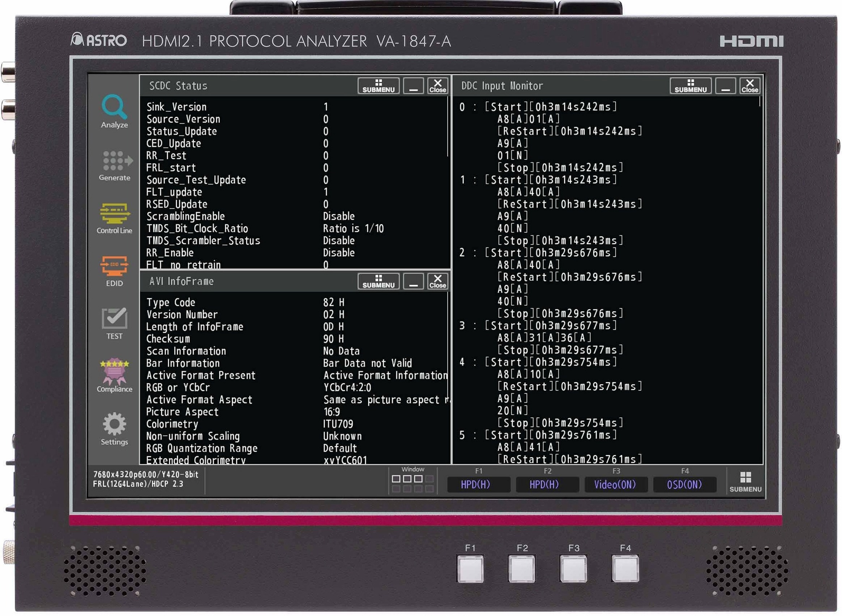Click the TMDS_Bit_Clock_Ratio row label
The image size is (842, 616).
(197, 229)
